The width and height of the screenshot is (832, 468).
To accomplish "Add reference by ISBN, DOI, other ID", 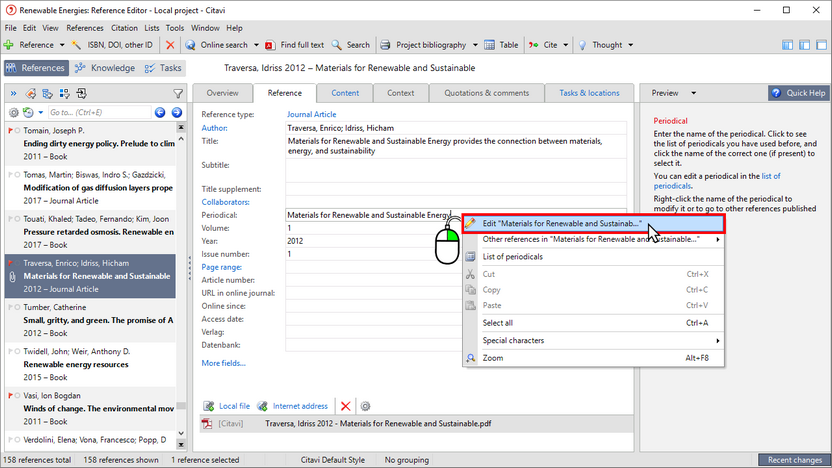I will [112, 45].
